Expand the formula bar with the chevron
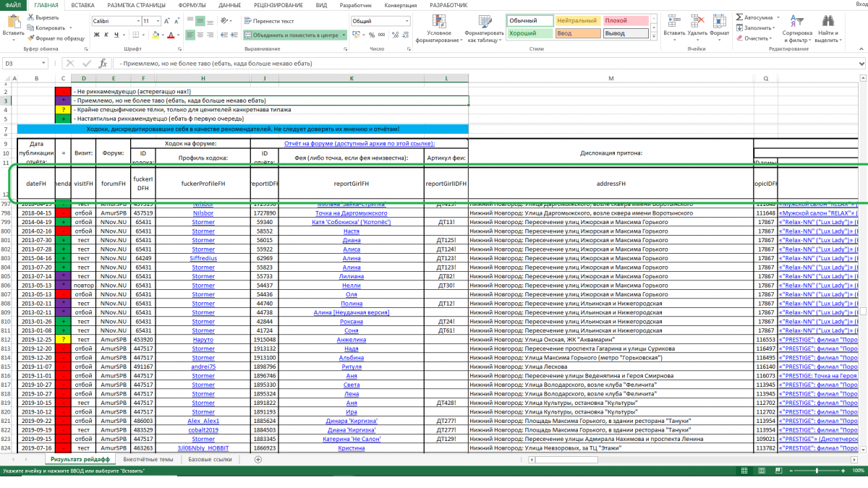 pyautogui.click(x=861, y=64)
